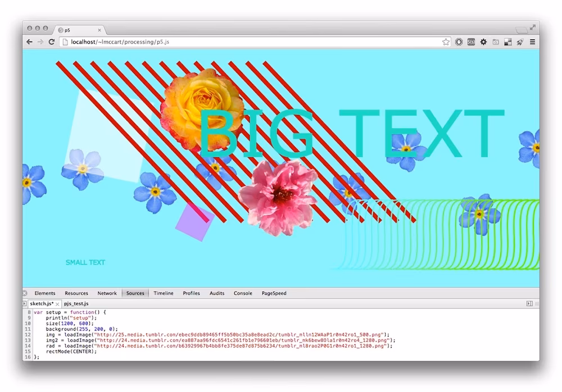
Task: Toggle the file navigator sidebar in Sources
Action: (24, 303)
